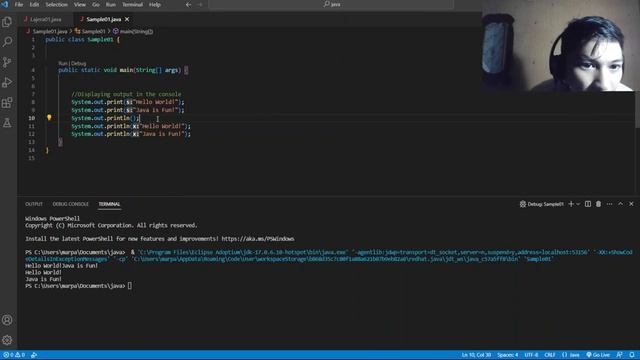This screenshot has width=640, height=360.
Task: Click line number 11 in the gutter
Action: pyautogui.click(x=31, y=126)
